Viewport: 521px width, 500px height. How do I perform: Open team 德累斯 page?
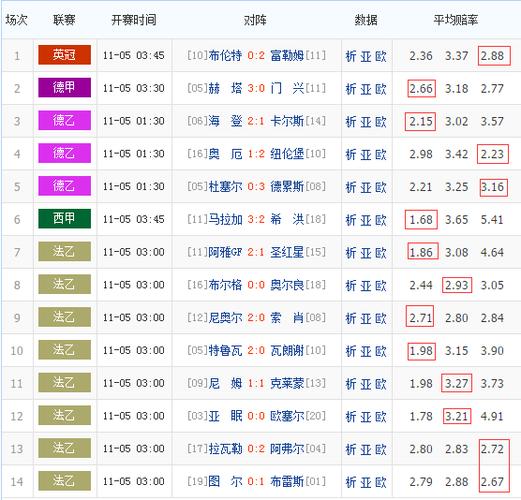(287, 187)
